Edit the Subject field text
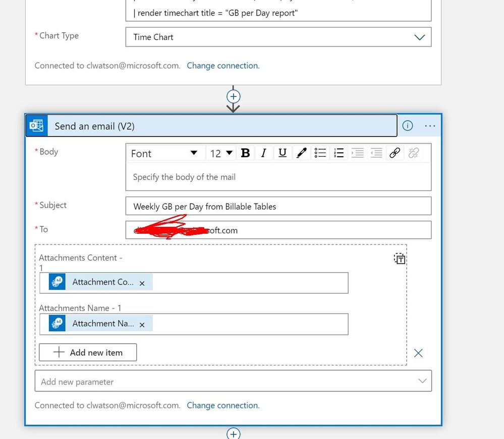This screenshot has width=504, height=439. (x=278, y=206)
